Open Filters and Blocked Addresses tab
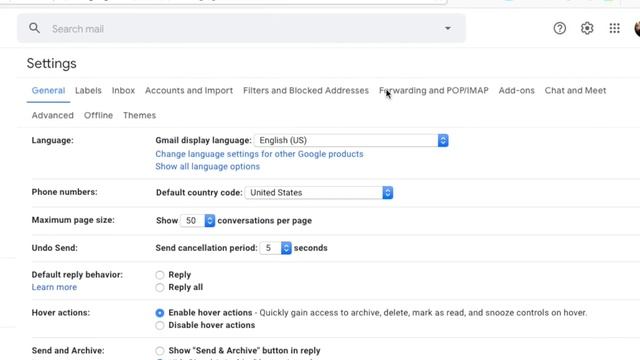This screenshot has height=360, width=640. pos(306,91)
